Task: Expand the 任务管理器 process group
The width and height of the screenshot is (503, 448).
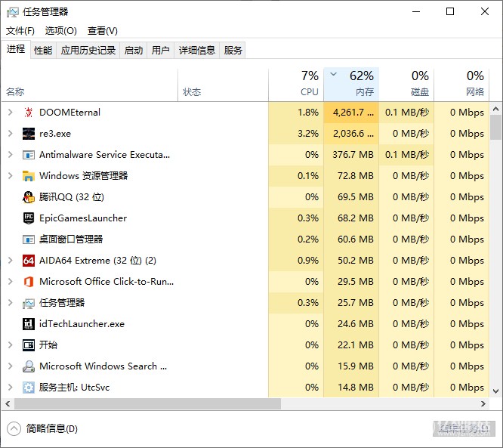Action: pyautogui.click(x=11, y=303)
